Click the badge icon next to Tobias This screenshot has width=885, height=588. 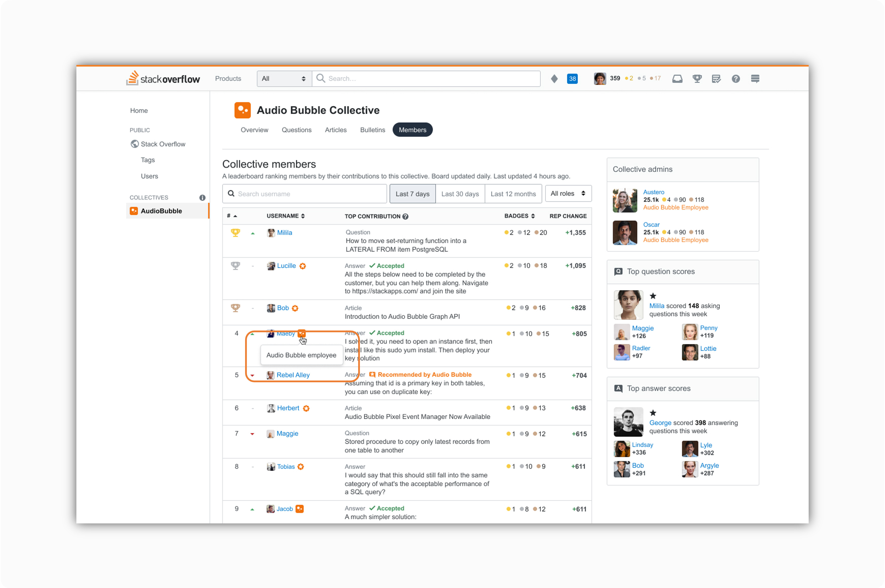[301, 467]
